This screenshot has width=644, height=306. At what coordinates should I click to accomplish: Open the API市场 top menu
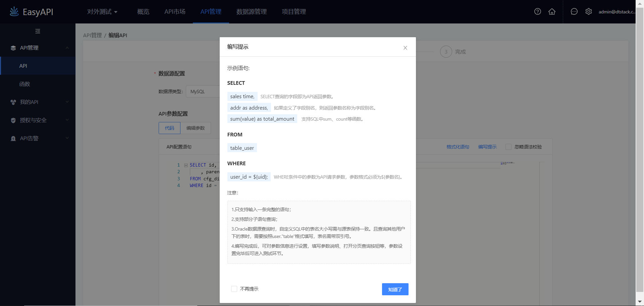pos(175,12)
